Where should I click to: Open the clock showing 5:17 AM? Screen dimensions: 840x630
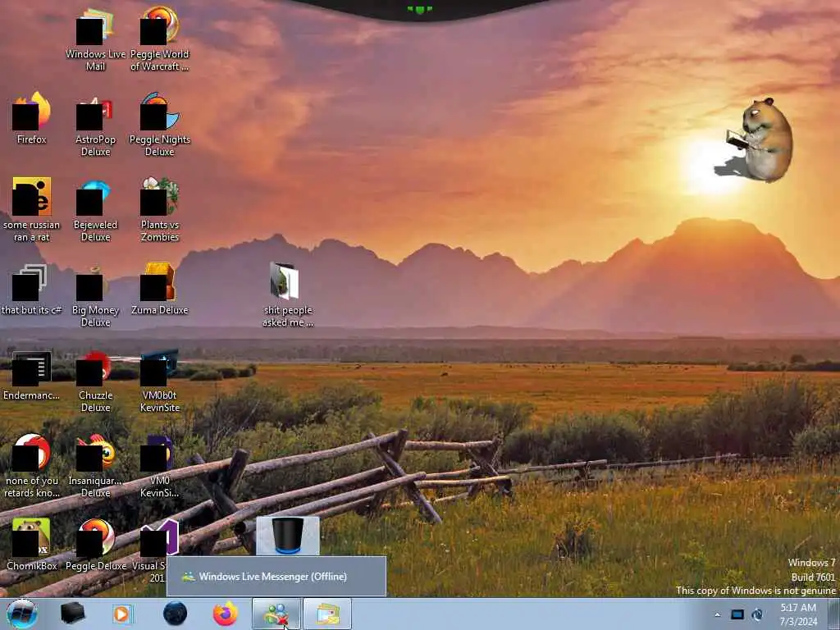coord(798,614)
